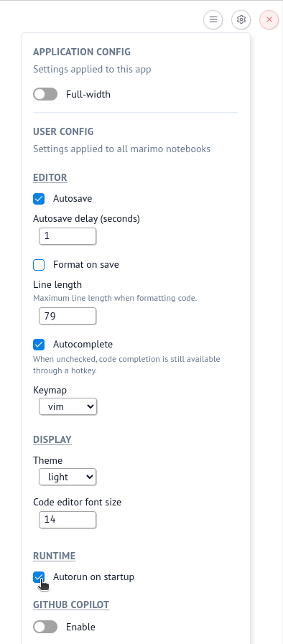This screenshot has height=644, width=283.
Task: Click the red X shutdown icon
Action: tap(269, 19)
